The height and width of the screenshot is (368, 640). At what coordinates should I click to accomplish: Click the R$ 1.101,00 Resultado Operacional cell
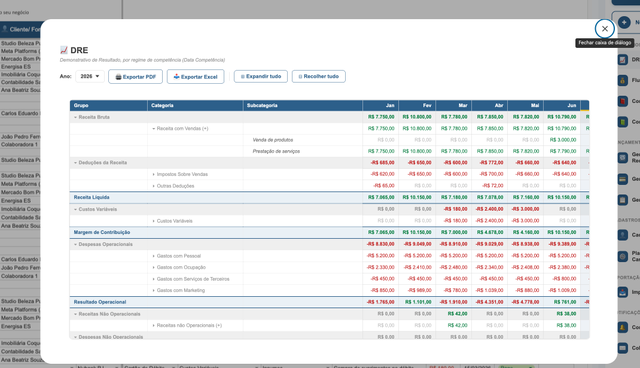point(418,302)
